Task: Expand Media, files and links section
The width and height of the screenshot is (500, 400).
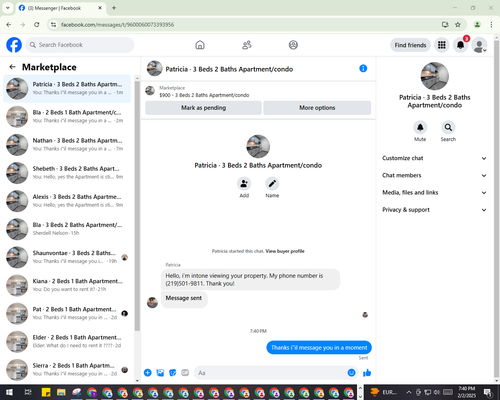Action: click(x=434, y=192)
